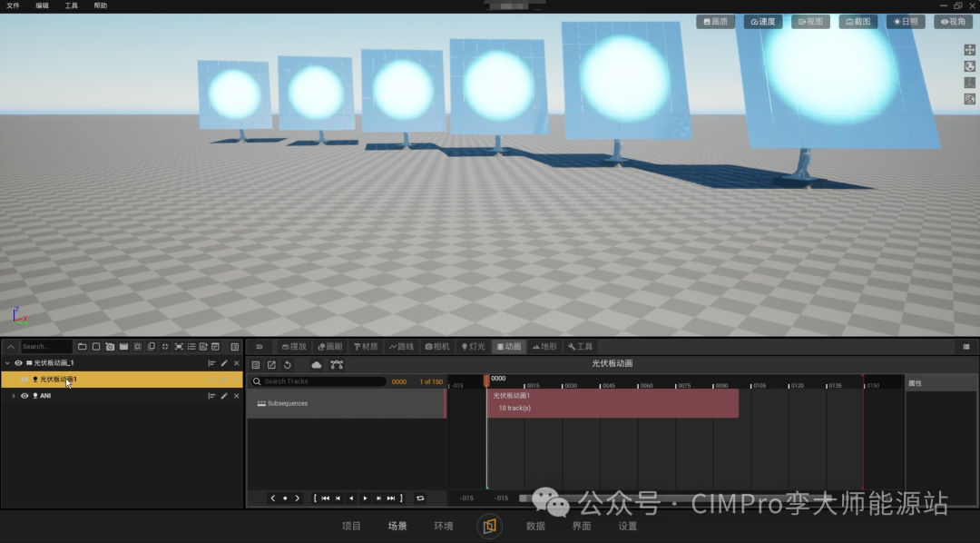
Task: Toggle the 日照 sunlight button
Action: (906, 21)
